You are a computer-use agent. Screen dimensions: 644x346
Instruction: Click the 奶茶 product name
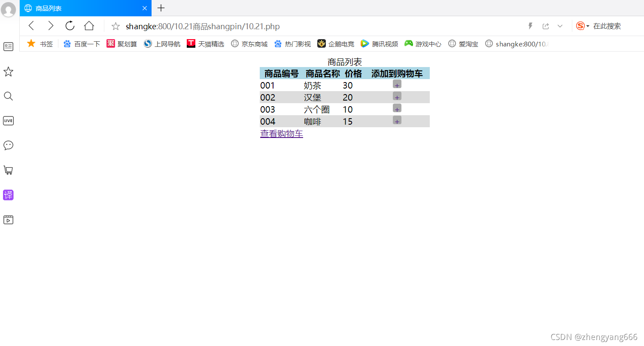tap(313, 86)
